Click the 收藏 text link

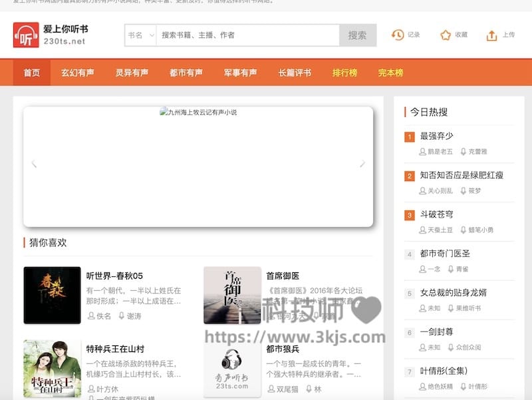pyautogui.click(x=461, y=35)
